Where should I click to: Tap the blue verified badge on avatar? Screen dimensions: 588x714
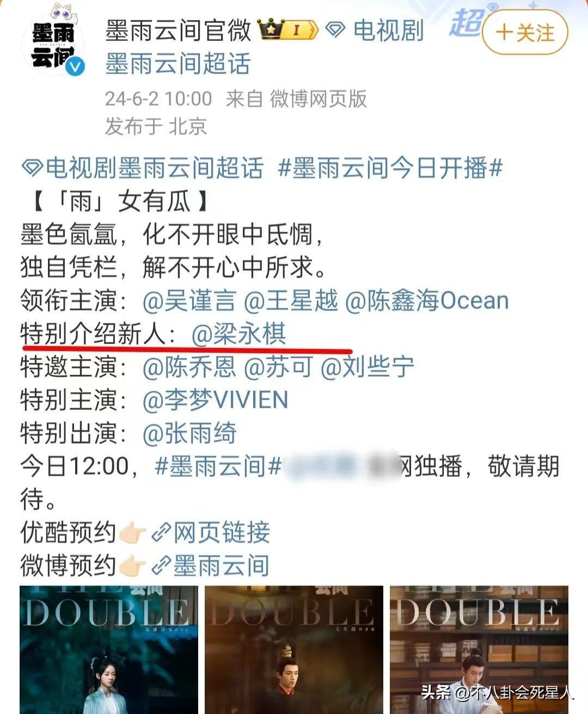coord(76,66)
